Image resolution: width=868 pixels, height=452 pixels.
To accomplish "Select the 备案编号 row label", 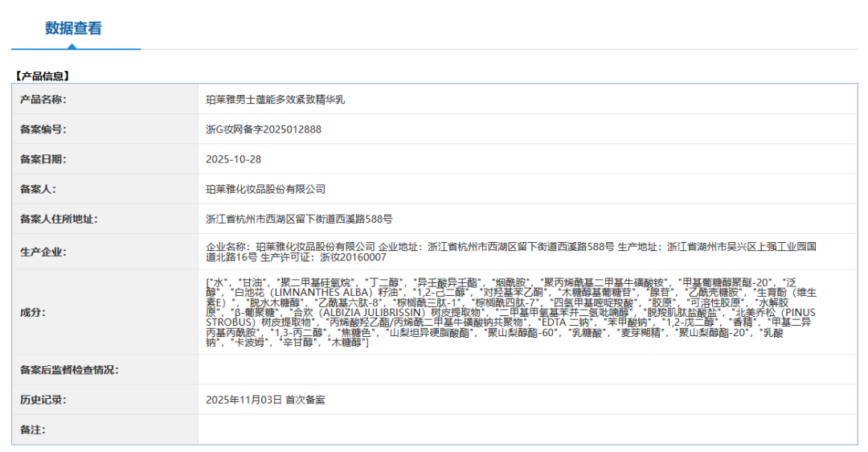I will (43, 129).
